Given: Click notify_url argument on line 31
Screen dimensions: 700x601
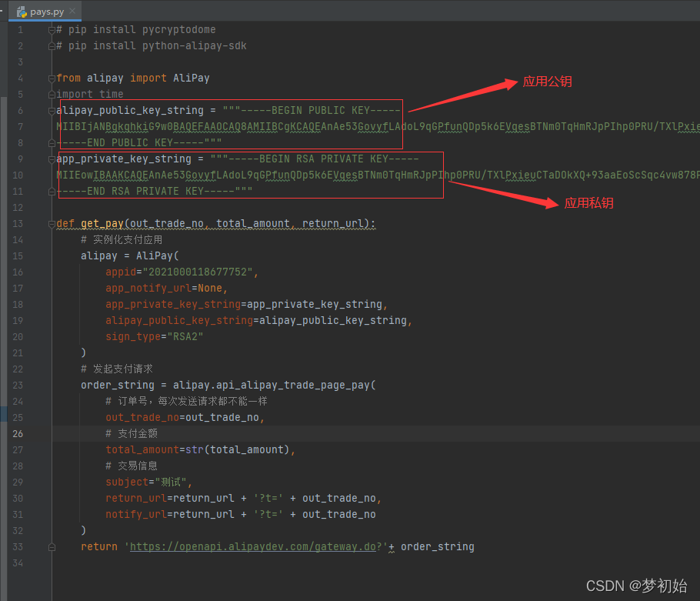Looking at the screenshot, I should (241, 514).
